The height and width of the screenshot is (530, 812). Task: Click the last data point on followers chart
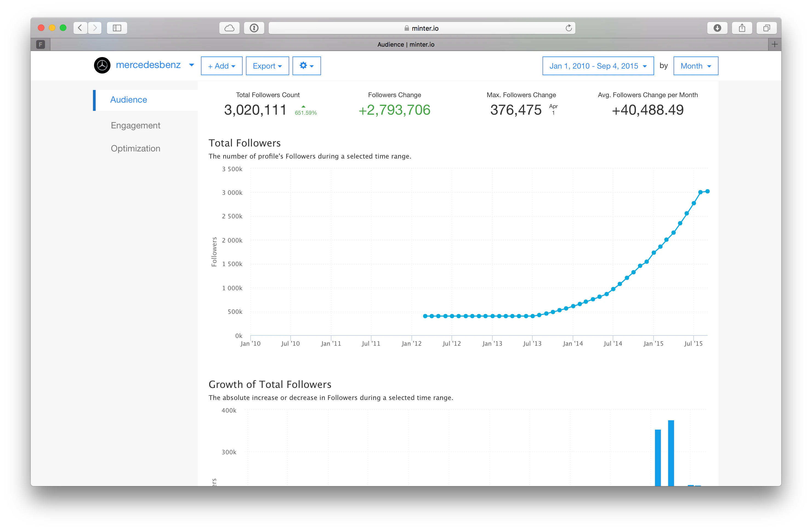pos(707,191)
